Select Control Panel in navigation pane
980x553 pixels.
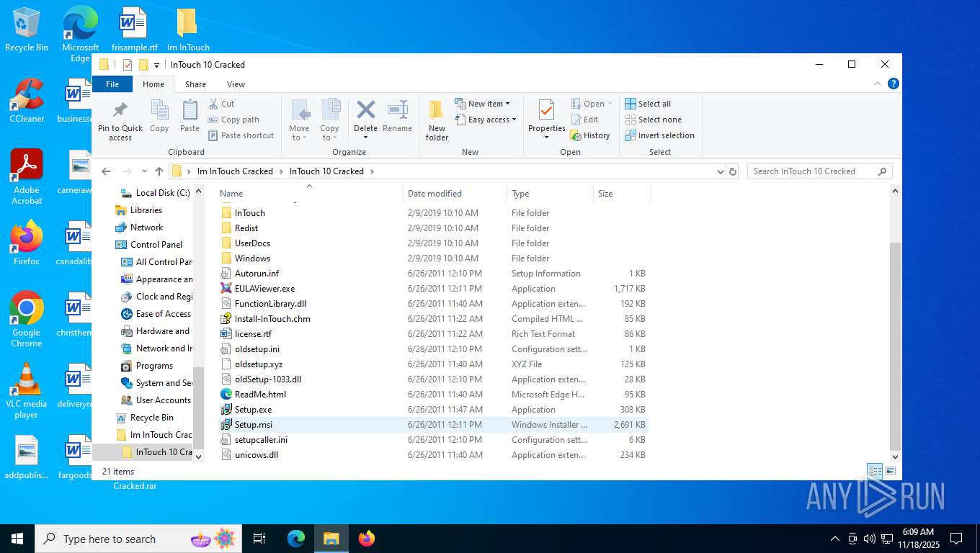pos(156,245)
